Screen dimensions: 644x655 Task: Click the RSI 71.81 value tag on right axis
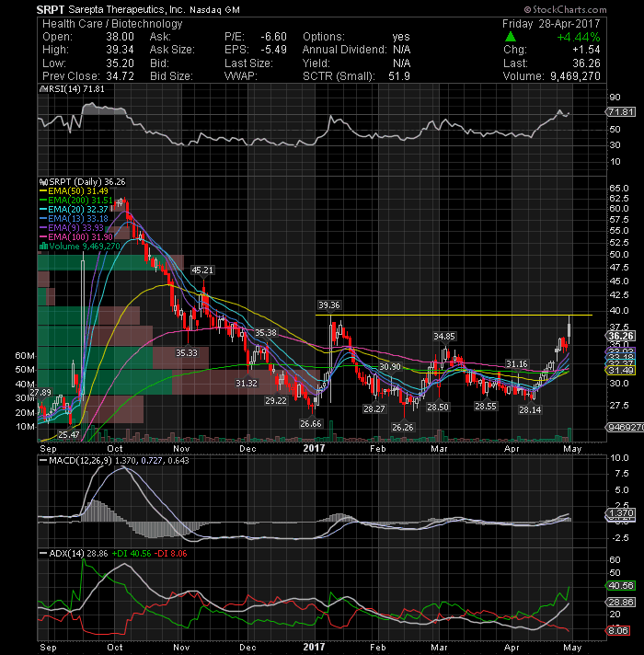[621, 111]
